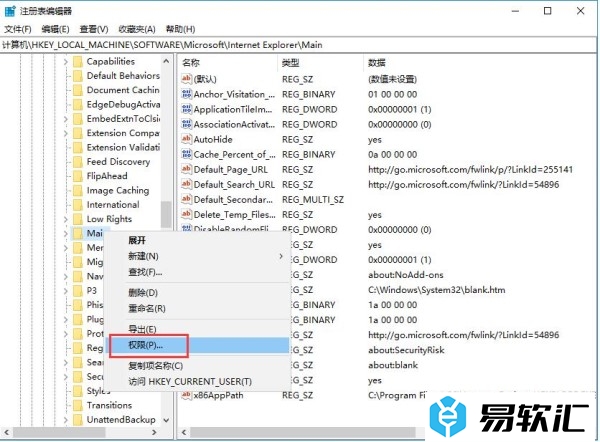Screen dimensions: 600x442
Task: Select the Feed Discovery folder icon
Action: [78, 162]
